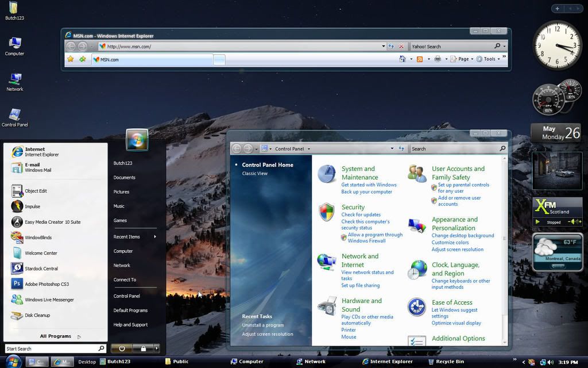
Task: Open System and Maintenance category
Action: coord(359,173)
